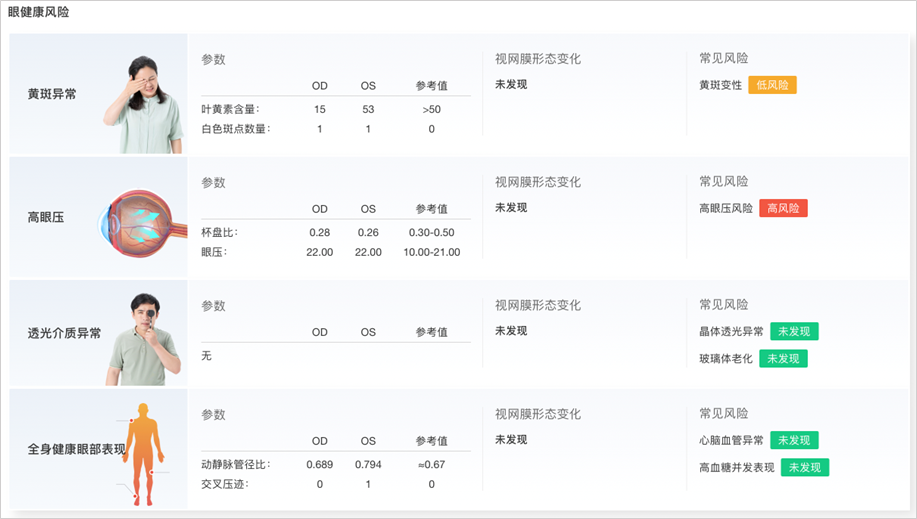Click OD column header in 黄斑异常 row
Image resolution: width=917 pixels, height=519 pixels.
(319, 86)
